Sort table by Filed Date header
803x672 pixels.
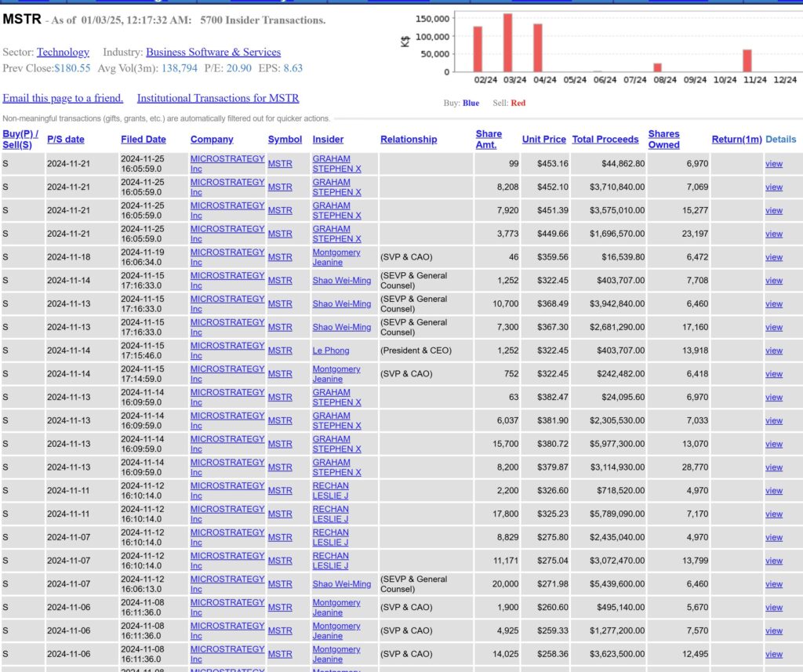[144, 140]
